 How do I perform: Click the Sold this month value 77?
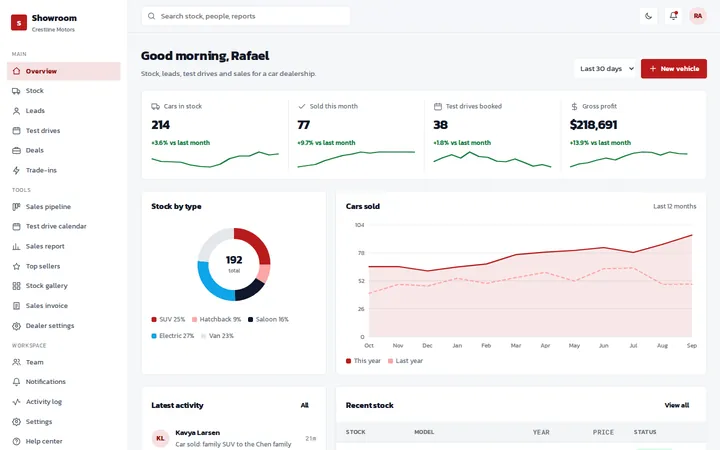point(304,125)
